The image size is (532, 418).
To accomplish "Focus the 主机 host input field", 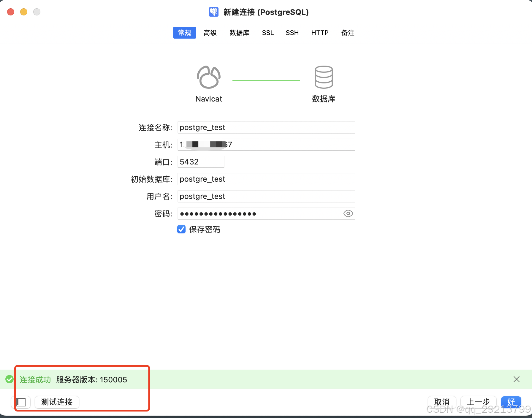I will click(x=266, y=145).
